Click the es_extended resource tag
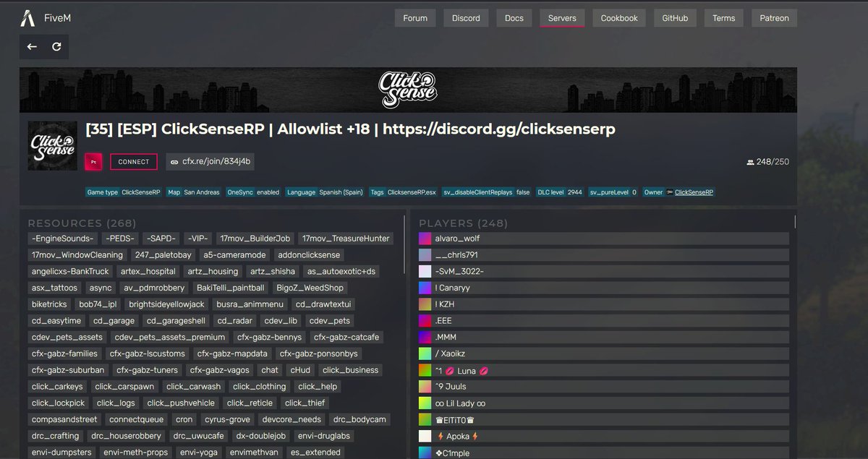The height and width of the screenshot is (459, 868). 315,452
